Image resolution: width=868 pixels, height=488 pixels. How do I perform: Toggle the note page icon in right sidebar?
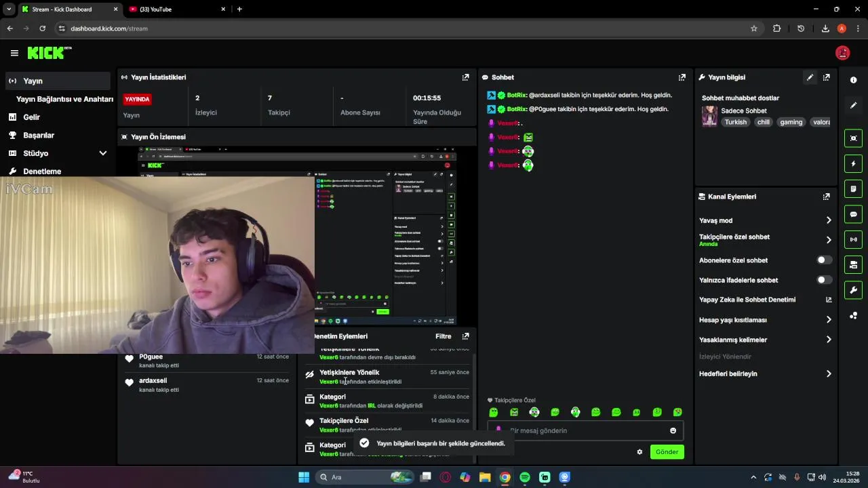853,188
